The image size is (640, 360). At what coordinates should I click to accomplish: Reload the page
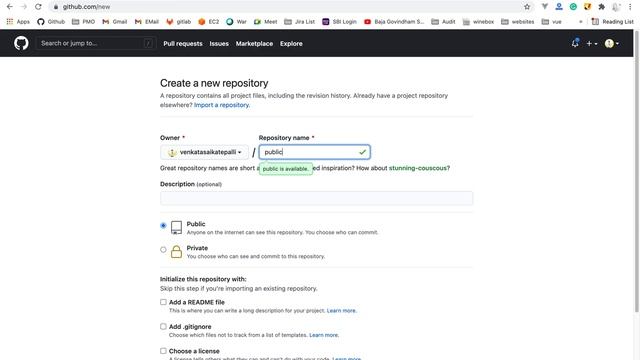point(38,7)
